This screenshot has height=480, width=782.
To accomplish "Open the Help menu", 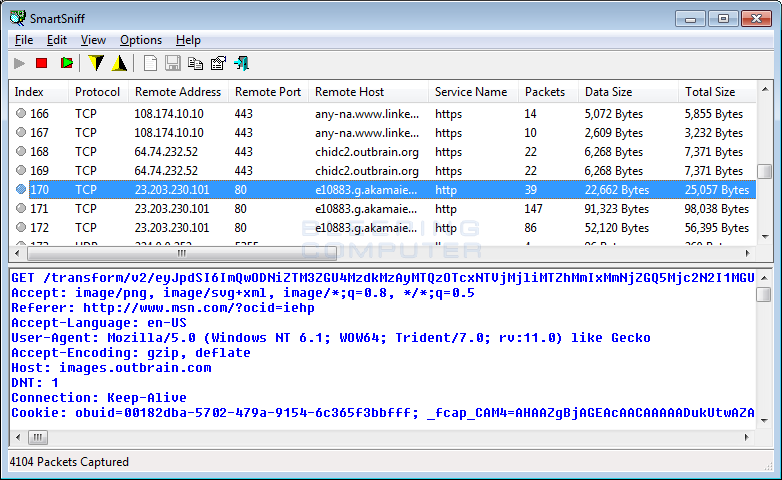I will point(188,40).
